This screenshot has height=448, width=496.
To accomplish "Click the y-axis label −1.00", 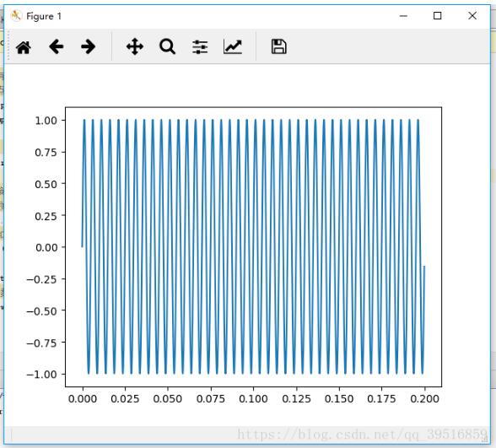I will point(41,375).
